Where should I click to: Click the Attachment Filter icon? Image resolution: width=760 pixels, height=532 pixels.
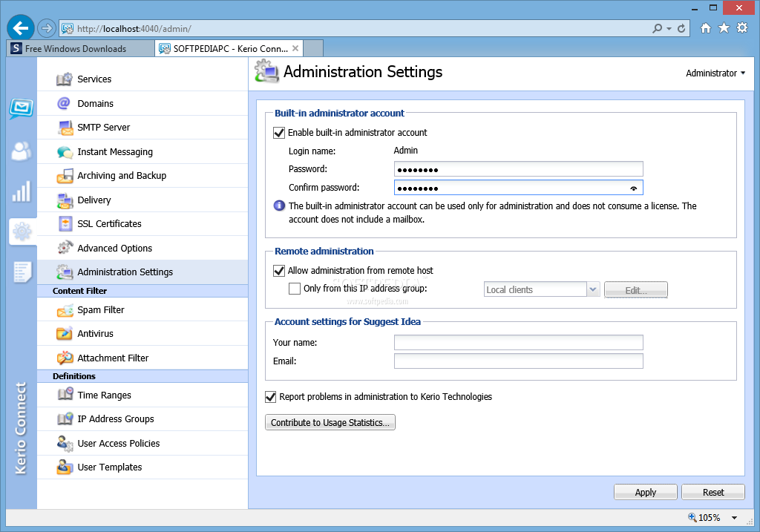[65, 358]
